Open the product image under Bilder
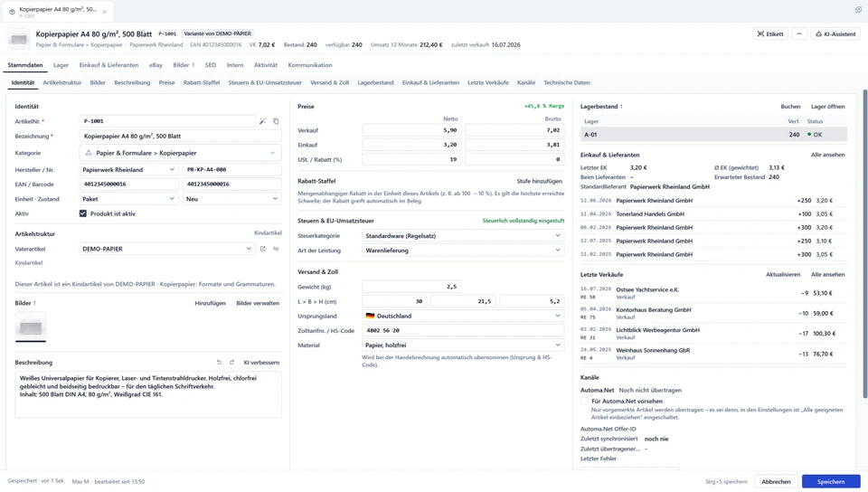Screen dimensions: 868x492 [31, 327]
